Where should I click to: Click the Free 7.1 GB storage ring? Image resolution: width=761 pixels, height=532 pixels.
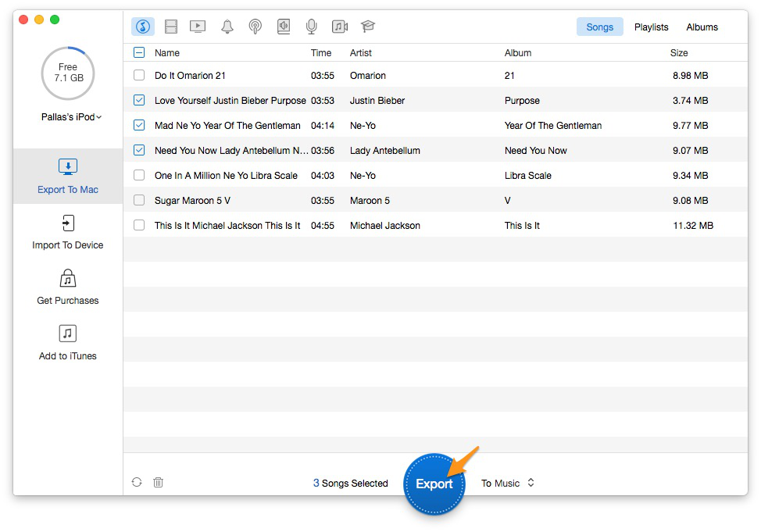pyautogui.click(x=68, y=73)
